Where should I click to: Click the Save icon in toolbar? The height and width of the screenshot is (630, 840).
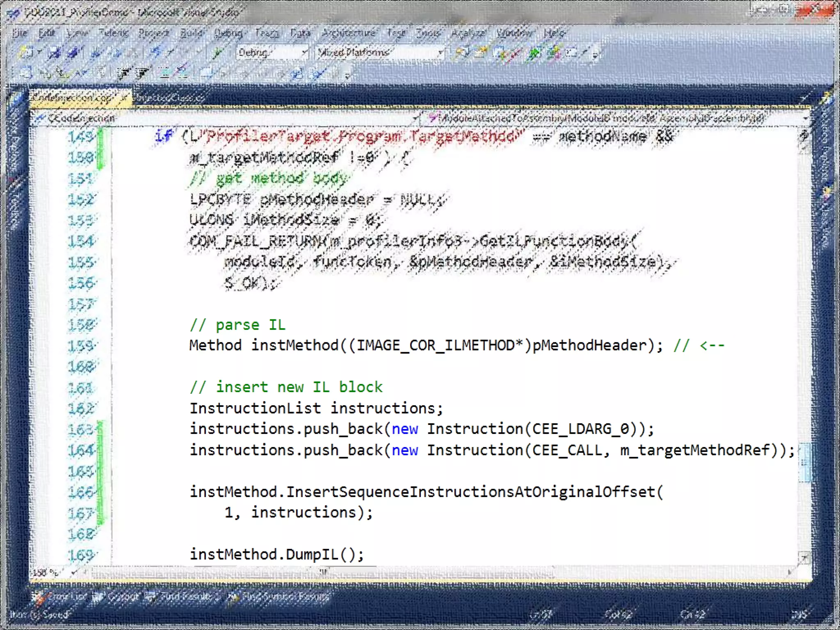(55, 52)
